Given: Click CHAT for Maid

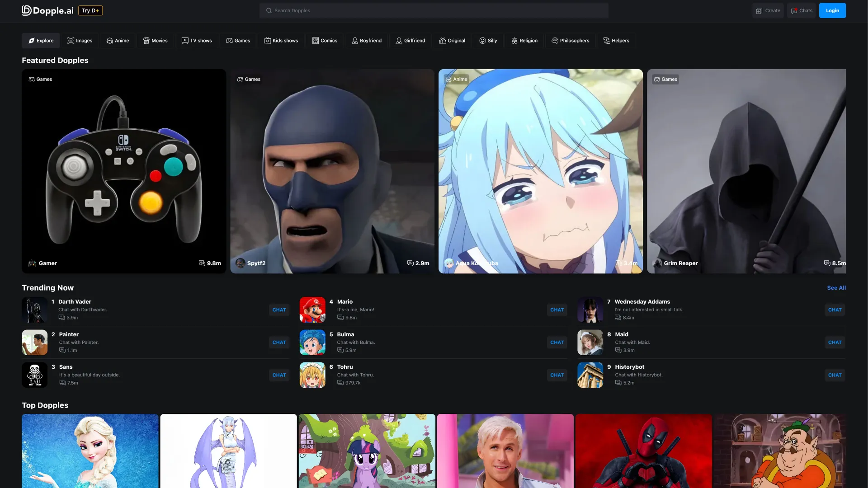Looking at the screenshot, I should pyautogui.click(x=835, y=343).
